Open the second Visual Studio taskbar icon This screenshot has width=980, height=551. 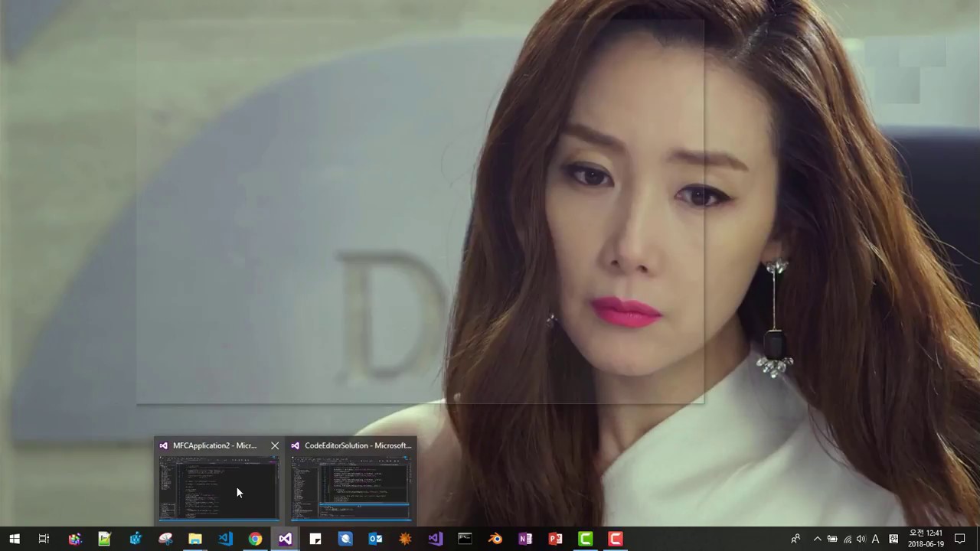pyautogui.click(x=435, y=539)
